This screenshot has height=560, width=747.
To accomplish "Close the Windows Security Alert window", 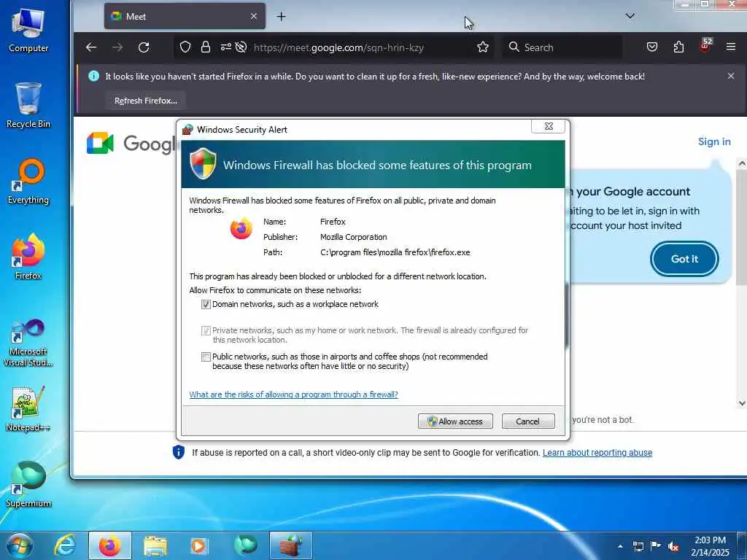I will click(x=549, y=126).
